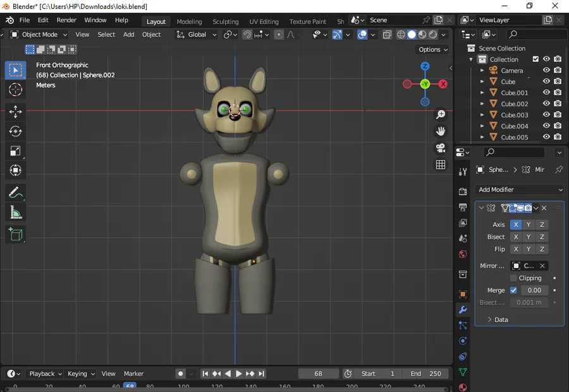
Task: Open the Particles properties tab
Action: click(463, 325)
